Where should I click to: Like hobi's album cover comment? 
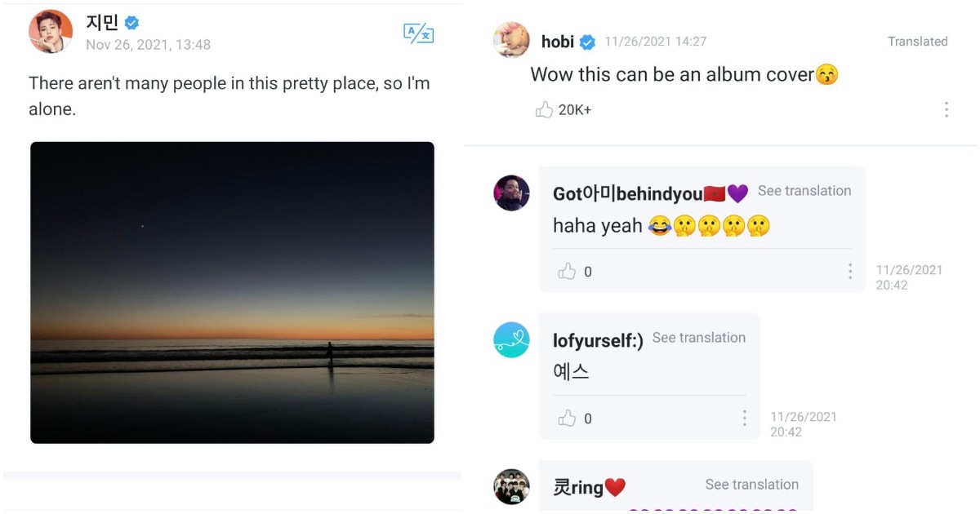544,109
